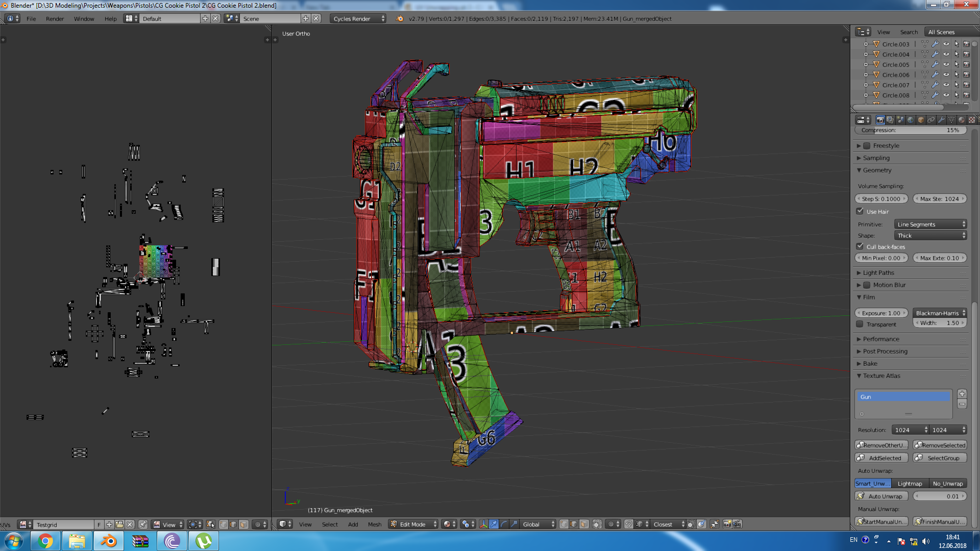Enable the Transparent film checkbox
The height and width of the screenshot is (551, 980).
coord(860,324)
